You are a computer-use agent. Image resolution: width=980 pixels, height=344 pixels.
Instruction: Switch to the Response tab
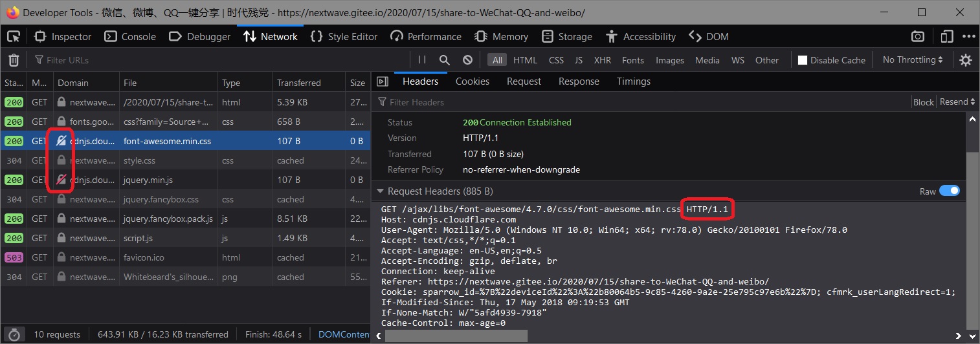coord(579,81)
